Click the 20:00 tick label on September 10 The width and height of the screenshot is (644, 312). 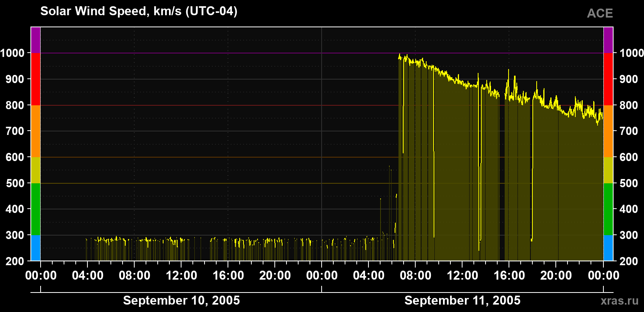pyautogui.click(x=275, y=275)
